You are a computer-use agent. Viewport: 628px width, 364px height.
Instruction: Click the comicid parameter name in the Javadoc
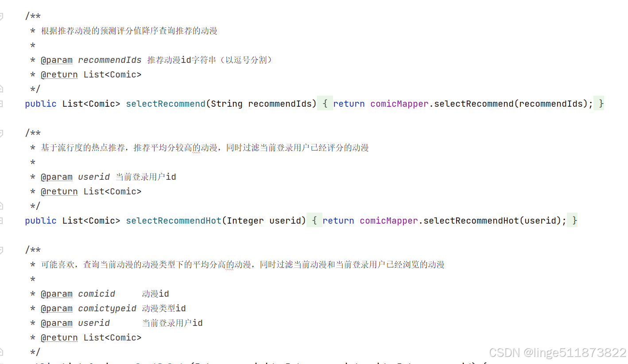pos(97,294)
